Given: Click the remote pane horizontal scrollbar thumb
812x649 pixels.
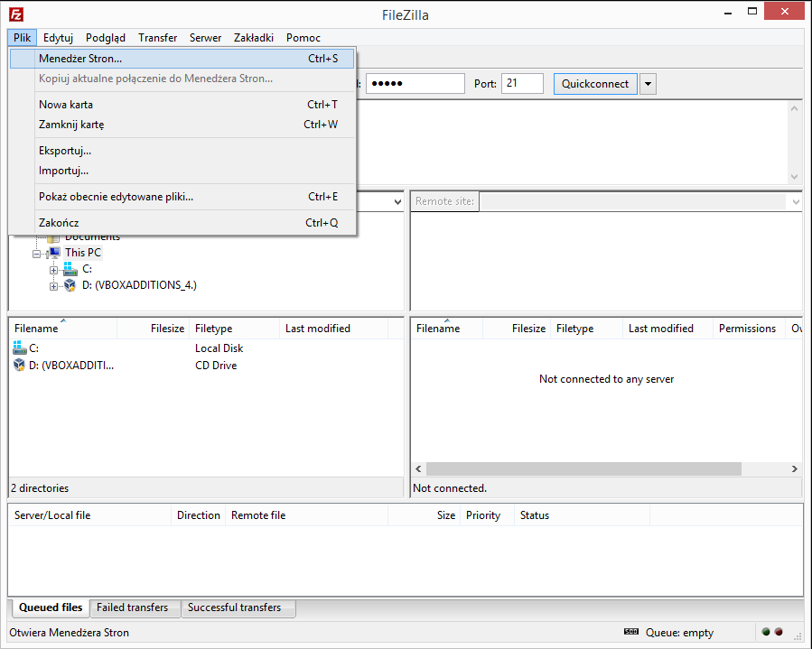Looking at the screenshot, I should (x=583, y=468).
